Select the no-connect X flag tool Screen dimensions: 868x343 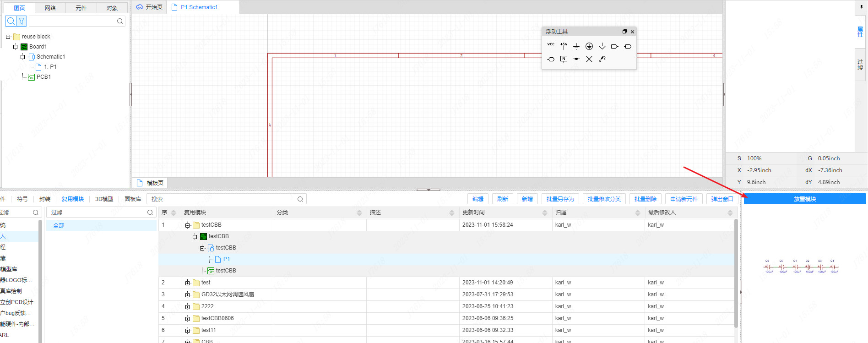click(x=589, y=59)
